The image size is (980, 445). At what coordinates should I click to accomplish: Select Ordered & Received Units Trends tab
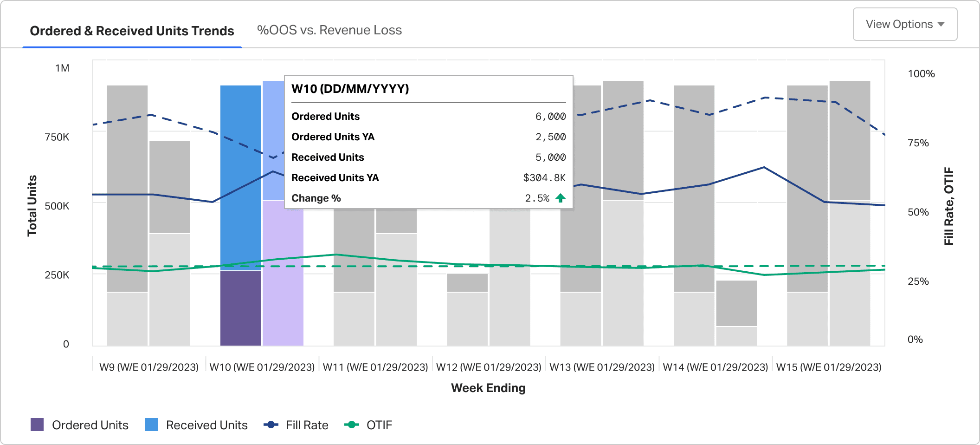[132, 31]
